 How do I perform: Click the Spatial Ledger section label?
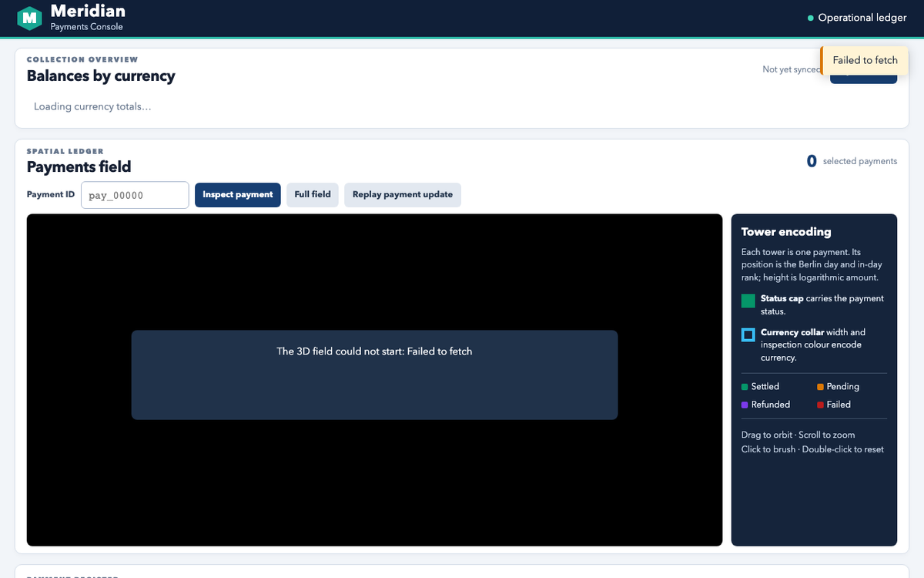(65, 151)
